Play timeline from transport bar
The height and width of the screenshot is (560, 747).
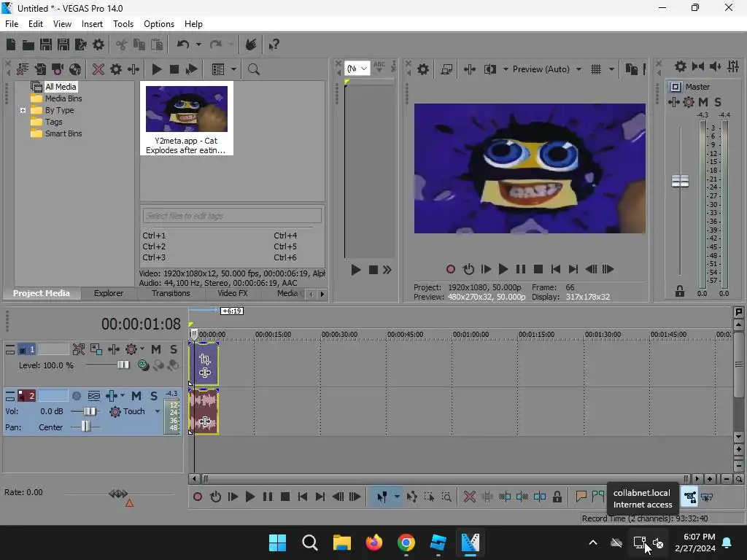pos(250,497)
